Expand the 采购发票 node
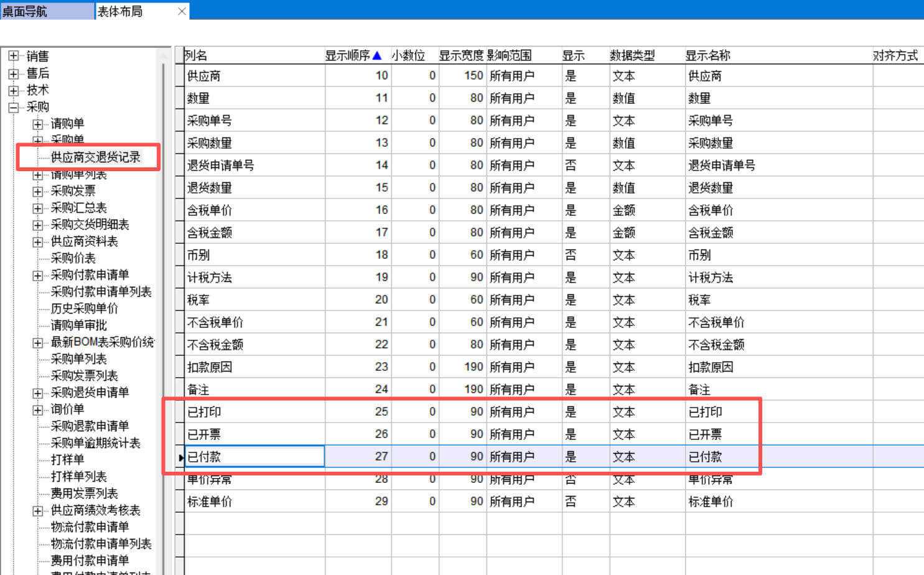Screen dimensions: 924x575 pyautogui.click(x=38, y=191)
